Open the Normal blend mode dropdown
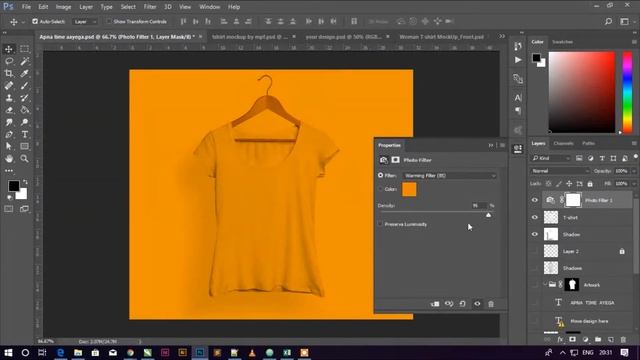The width and height of the screenshot is (640, 360). (x=560, y=171)
